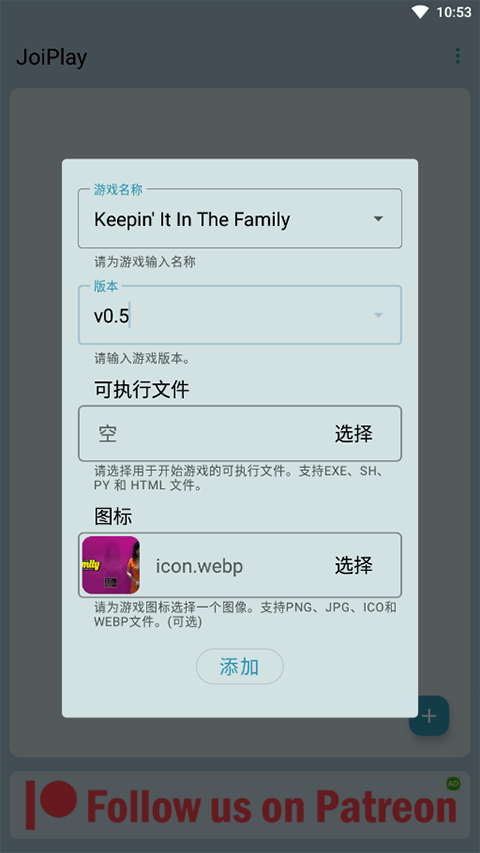Click the 可执行文件 section heading
Image resolution: width=480 pixels, height=853 pixels.
pyautogui.click(x=141, y=390)
